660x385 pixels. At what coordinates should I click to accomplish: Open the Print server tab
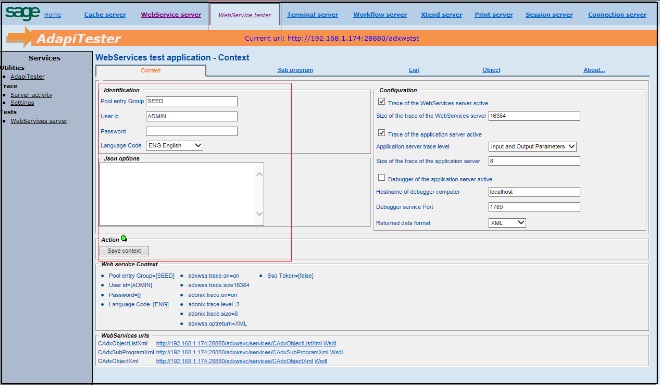point(493,15)
